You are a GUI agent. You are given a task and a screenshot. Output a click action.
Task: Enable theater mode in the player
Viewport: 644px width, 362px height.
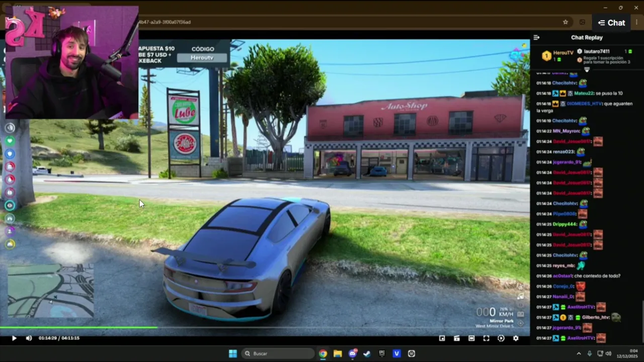click(x=471, y=338)
